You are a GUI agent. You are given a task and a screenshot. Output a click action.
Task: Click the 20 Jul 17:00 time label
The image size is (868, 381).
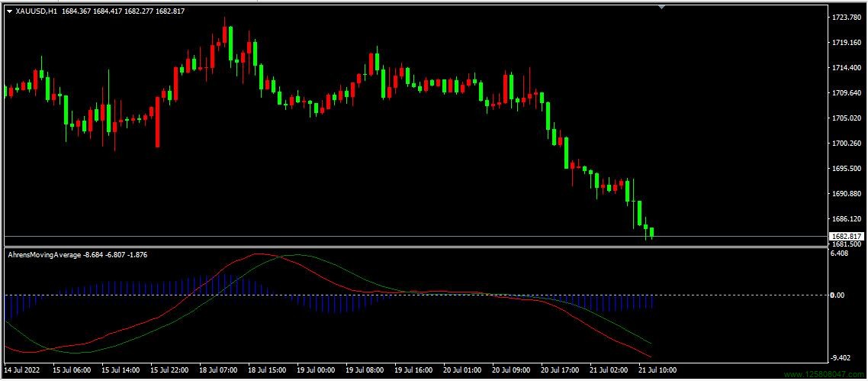click(559, 370)
